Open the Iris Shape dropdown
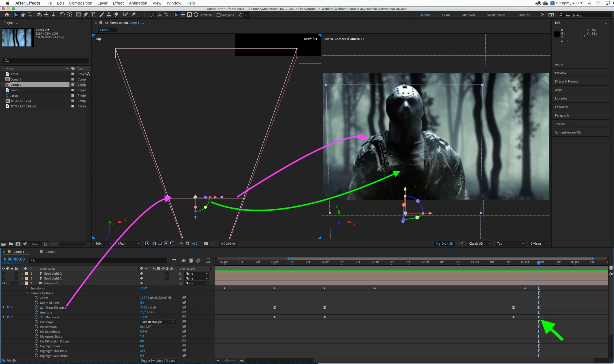Viewport: 614px width, 364px height. [158, 322]
